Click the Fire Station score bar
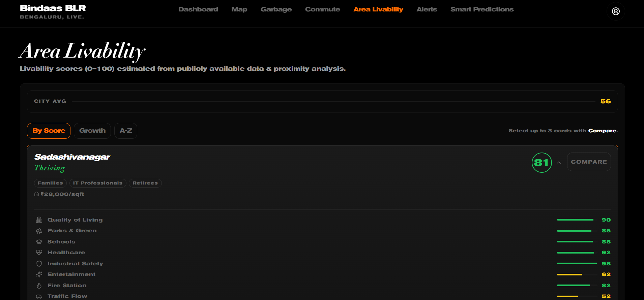This screenshot has height=300, width=644. 577,286
